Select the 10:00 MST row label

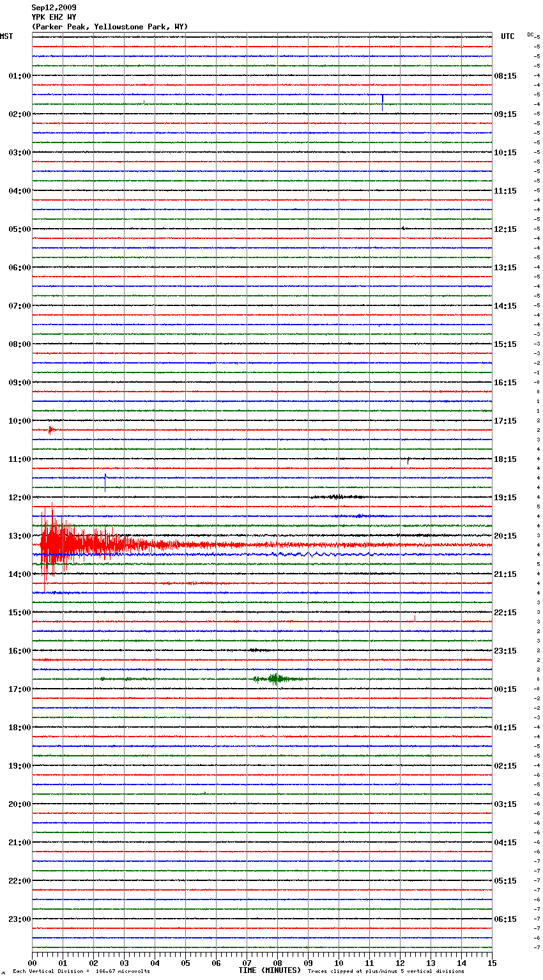pyautogui.click(x=19, y=421)
